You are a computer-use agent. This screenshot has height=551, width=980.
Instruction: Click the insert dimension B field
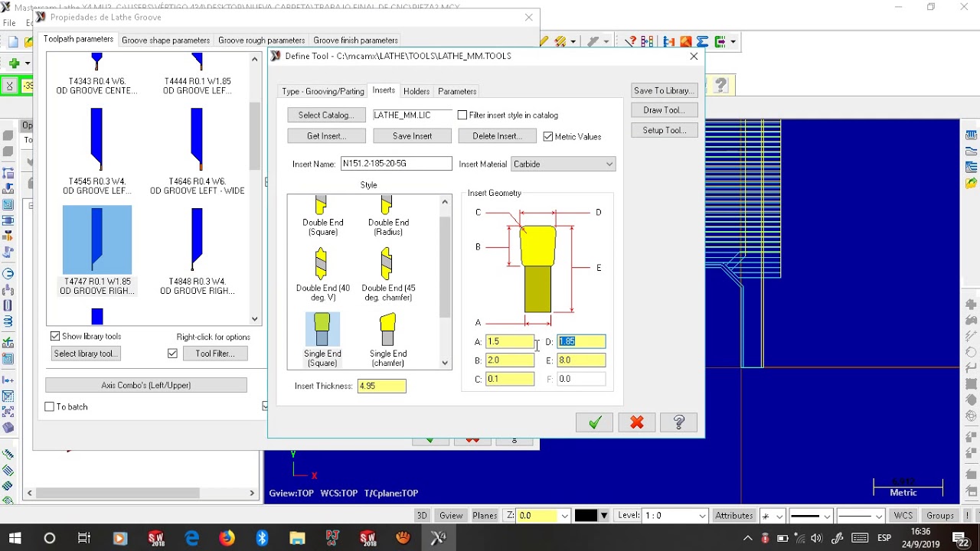(509, 360)
